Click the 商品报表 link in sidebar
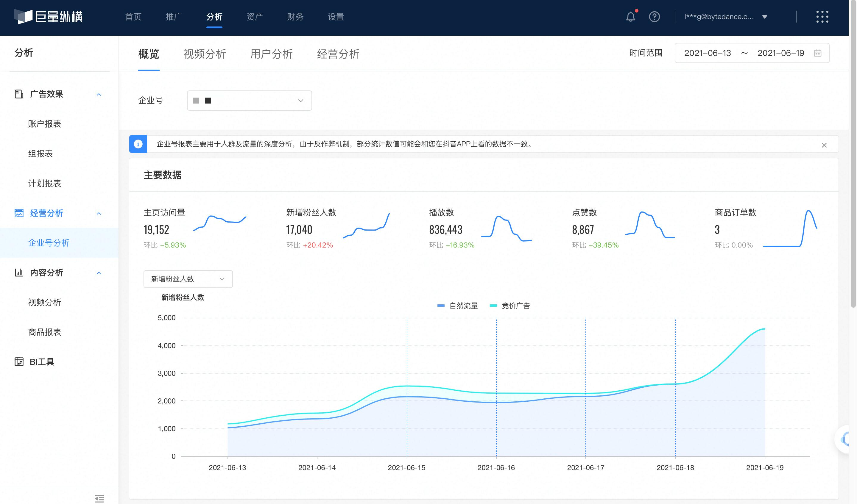This screenshot has width=857, height=504. 45,332
